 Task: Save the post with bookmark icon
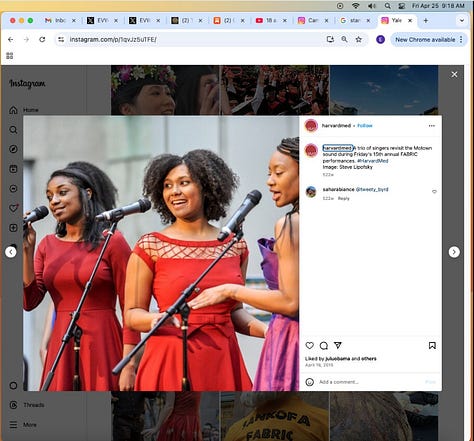[432, 346]
